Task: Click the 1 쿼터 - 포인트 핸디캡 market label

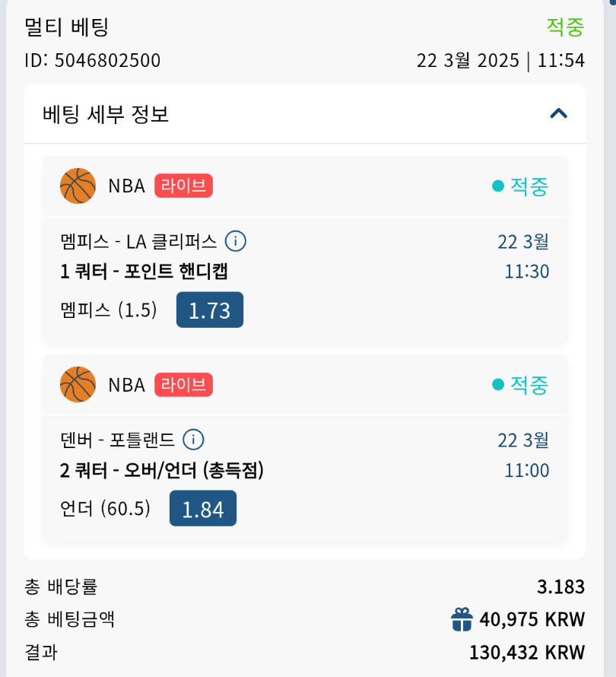Action: 144,272
